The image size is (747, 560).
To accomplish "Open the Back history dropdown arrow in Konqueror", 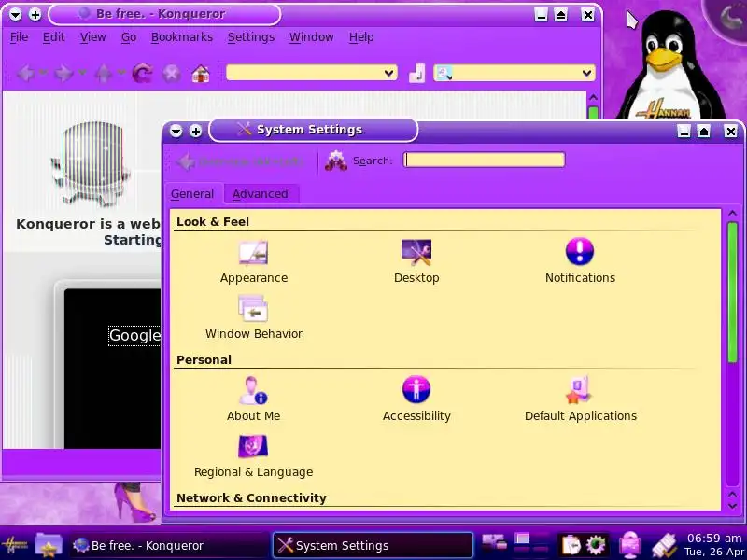I will pos(43,73).
